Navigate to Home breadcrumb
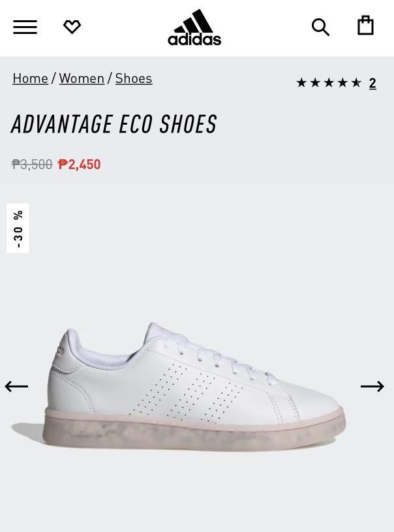Screen dimensions: 394x532 pos(30,78)
